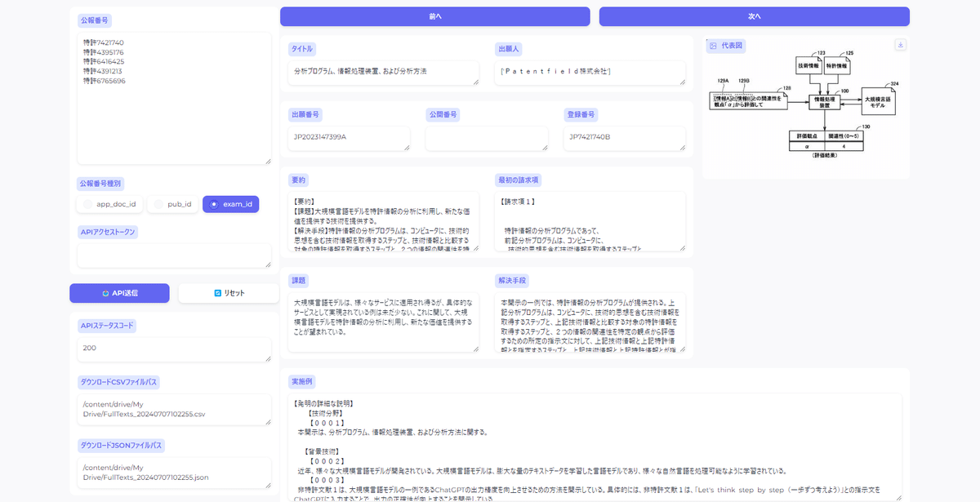Click resize handle of 要約 textbox

(x=474, y=247)
